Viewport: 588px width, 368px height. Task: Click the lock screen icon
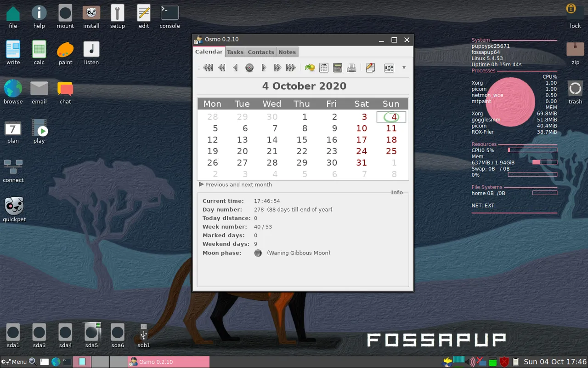(575, 16)
